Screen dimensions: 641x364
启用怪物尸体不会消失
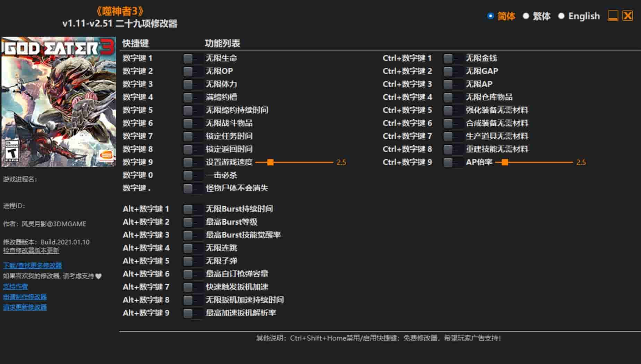click(x=193, y=188)
